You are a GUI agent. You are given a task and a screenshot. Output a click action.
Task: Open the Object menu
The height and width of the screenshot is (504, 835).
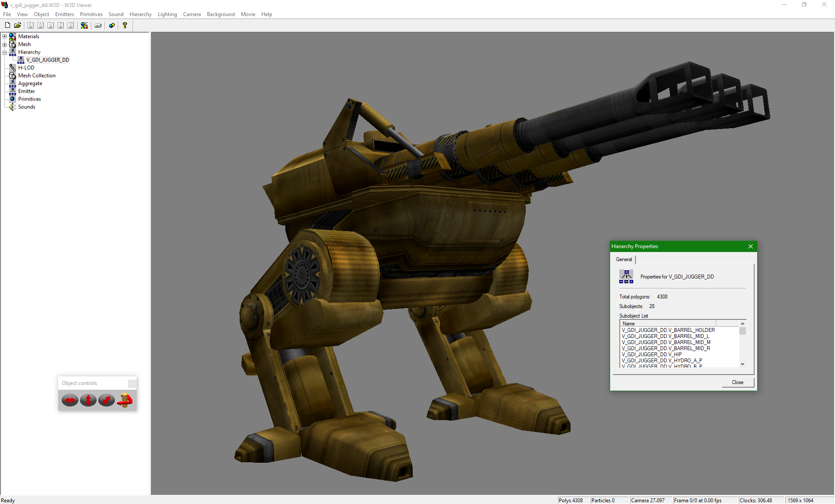41,14
